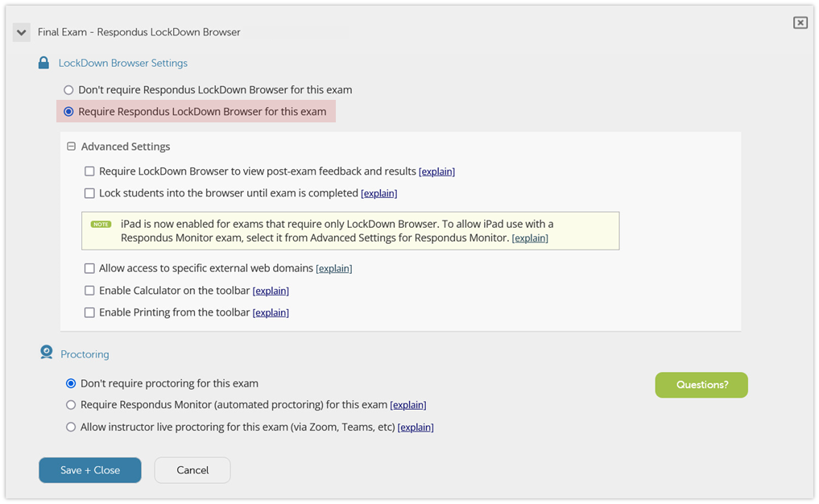Screen dimensions: 819x504
Task: Select Allow instructor live proctoring option
Action: click(71, 428)
